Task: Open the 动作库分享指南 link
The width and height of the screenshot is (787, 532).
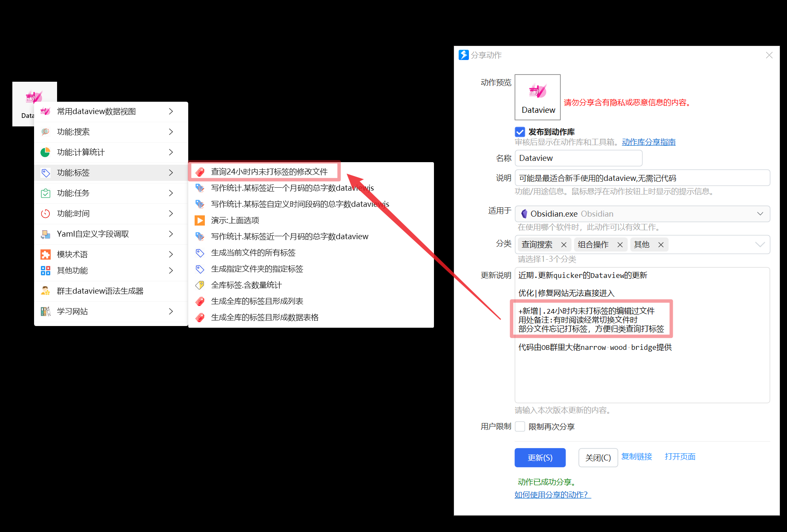Action: [x=649, y=142]
